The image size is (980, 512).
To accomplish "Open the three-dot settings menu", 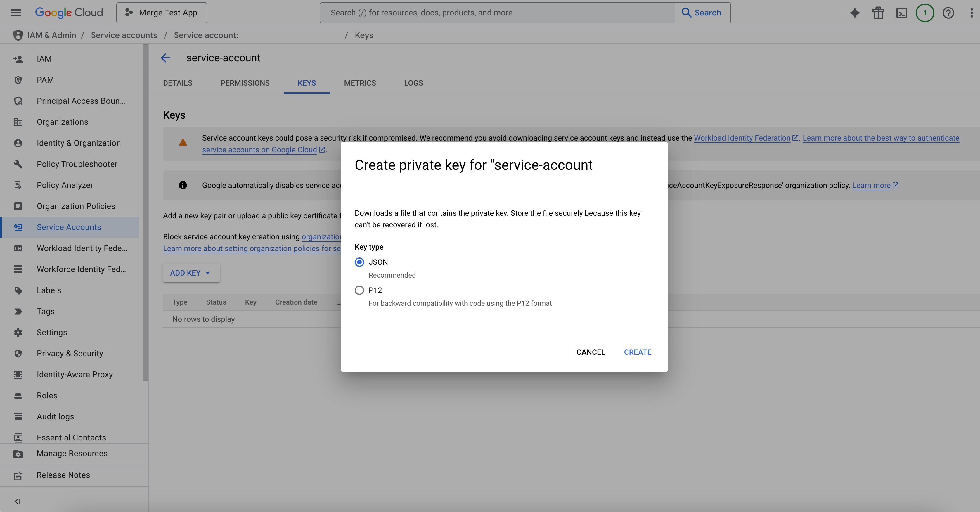I will coord(972,13).
